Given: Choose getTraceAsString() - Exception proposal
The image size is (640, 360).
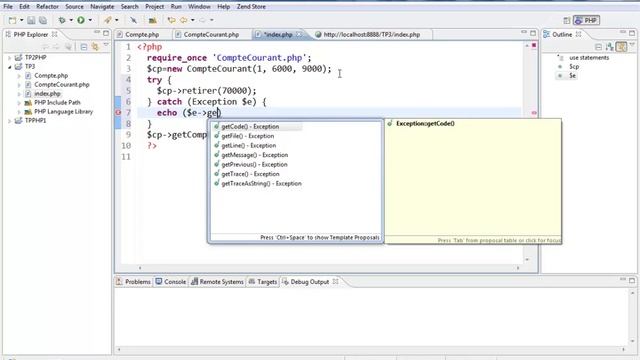Looking at the screenshot, I should coord(261,183).
